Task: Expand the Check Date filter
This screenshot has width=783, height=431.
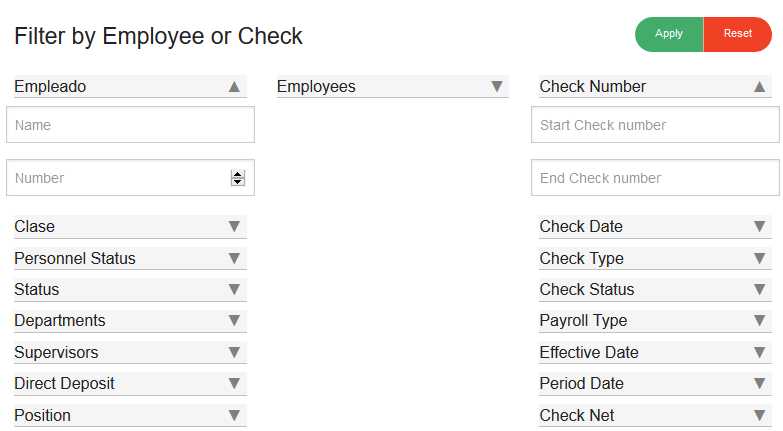Action: point(759,227)
